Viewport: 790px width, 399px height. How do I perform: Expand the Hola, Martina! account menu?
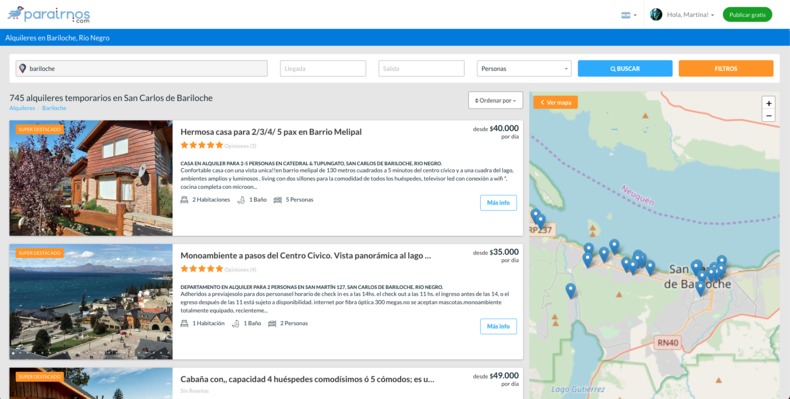(690, 15)
